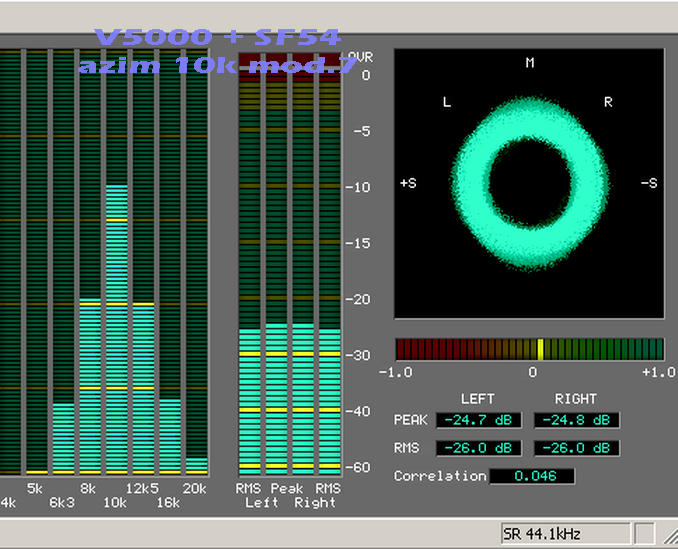Click the right PEAK -24.8 dB field
The height and width of the screenshot is (549, 678).
click(x=576, y=420)
